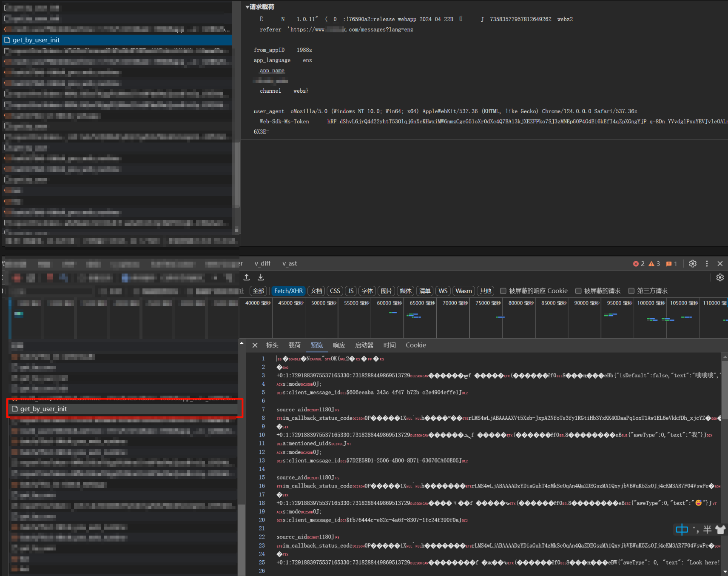
Task: Click preview line 25 "Look here!" text
Action: pos(704,562)
